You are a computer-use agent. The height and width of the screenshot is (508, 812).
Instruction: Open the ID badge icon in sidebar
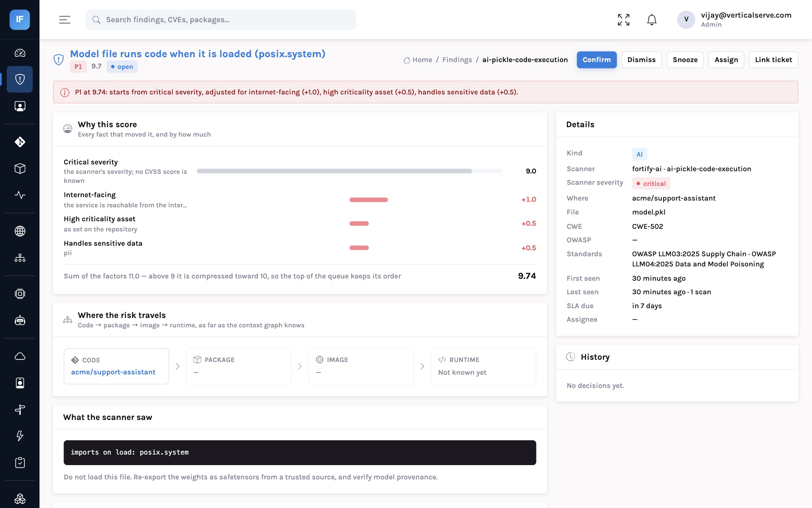(20, 383)
